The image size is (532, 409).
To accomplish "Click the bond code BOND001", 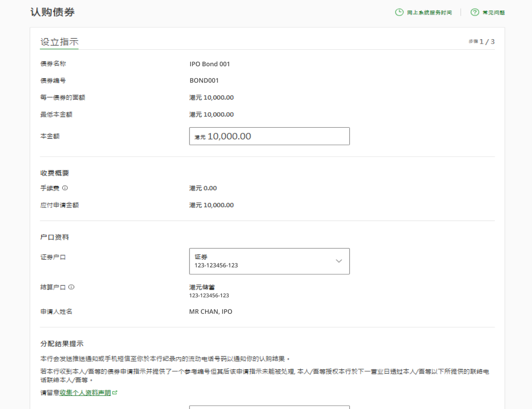I will pyautogui.click(x=204, y=81).
